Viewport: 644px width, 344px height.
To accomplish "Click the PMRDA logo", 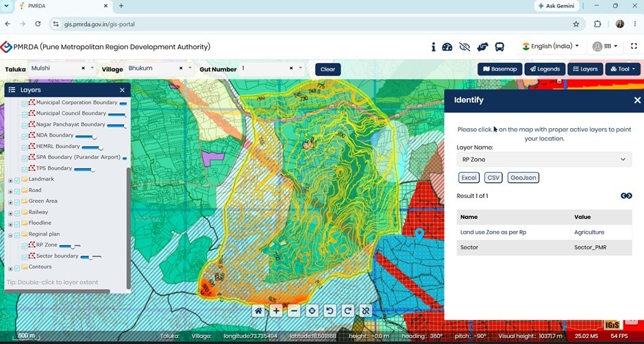I will click(x=6, y=47).
